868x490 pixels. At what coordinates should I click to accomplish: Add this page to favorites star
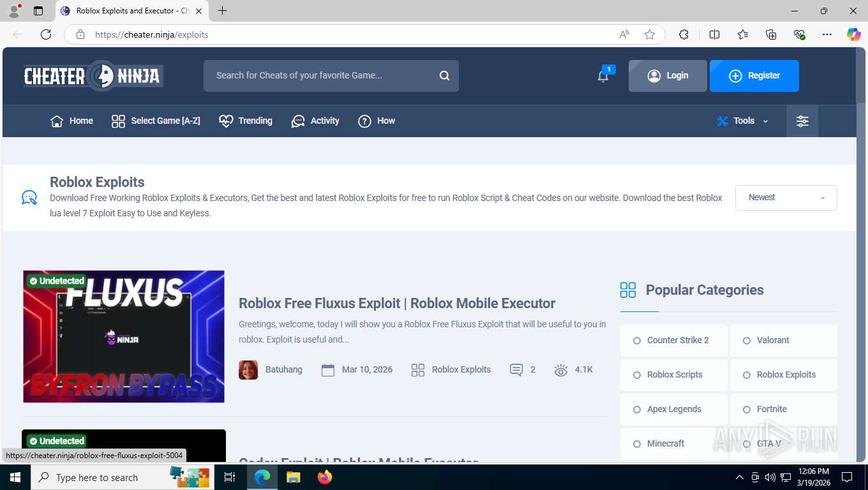click(x=650, y=34)
